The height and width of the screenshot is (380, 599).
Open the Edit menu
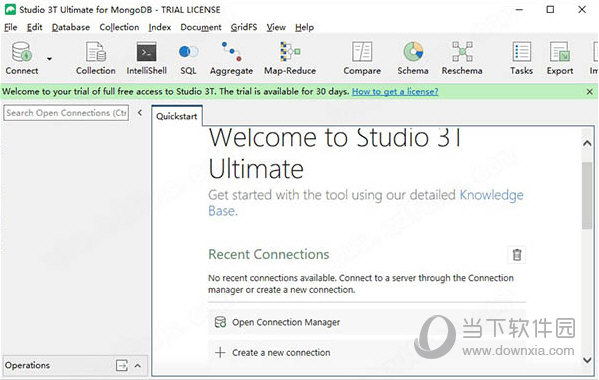tap(34, 27)
